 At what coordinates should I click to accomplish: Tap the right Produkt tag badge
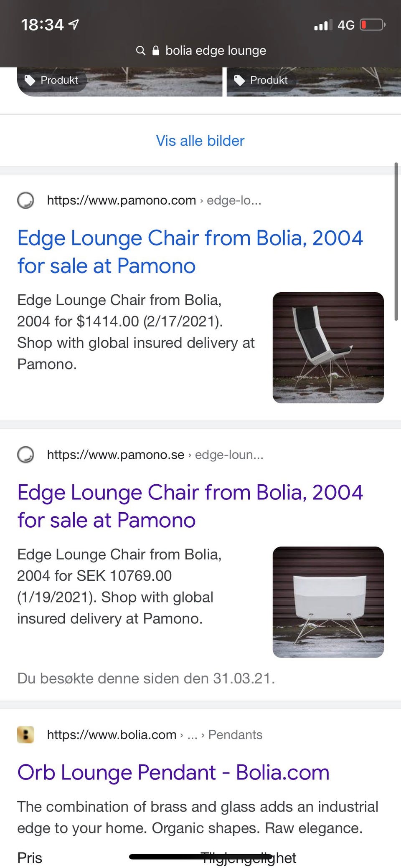(261, 80)
